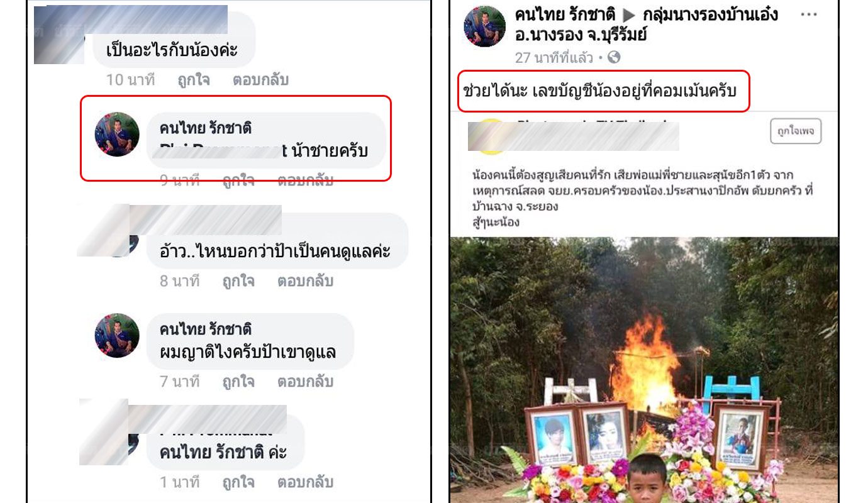Open 'คนไทย รักชาติ' profile name in post header
The width and height of the screenshot is (868, 503).
pyautogui.click(x=565, y=14)
